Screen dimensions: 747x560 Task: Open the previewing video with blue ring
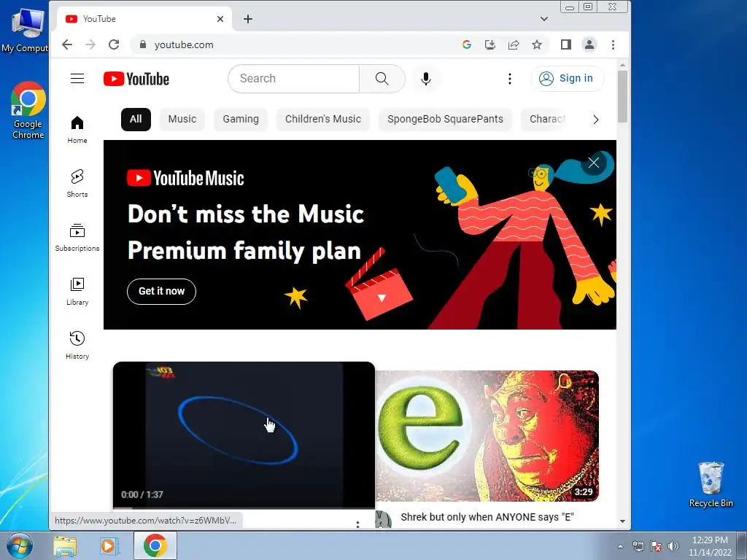(x=244, y=435)
